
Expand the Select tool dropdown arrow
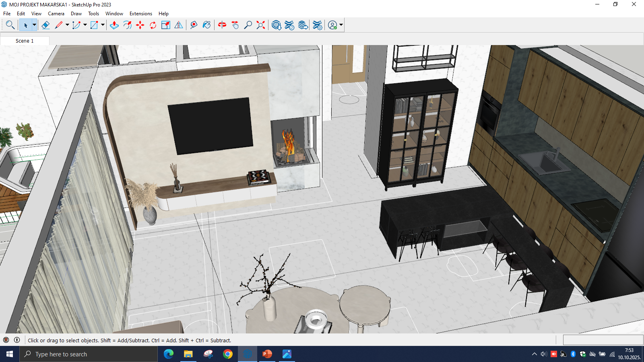click(34, 25)
